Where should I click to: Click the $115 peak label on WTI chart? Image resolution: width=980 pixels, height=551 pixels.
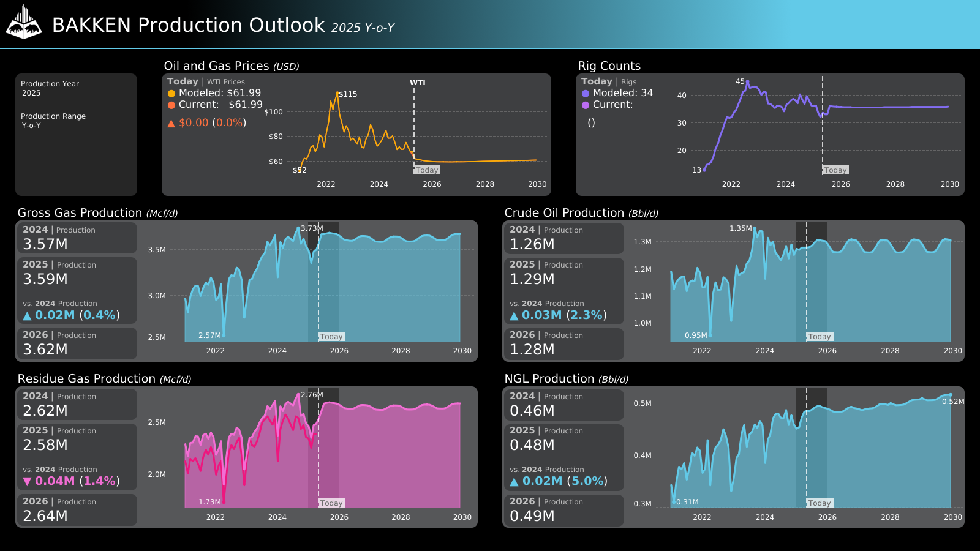coord(348,94)
